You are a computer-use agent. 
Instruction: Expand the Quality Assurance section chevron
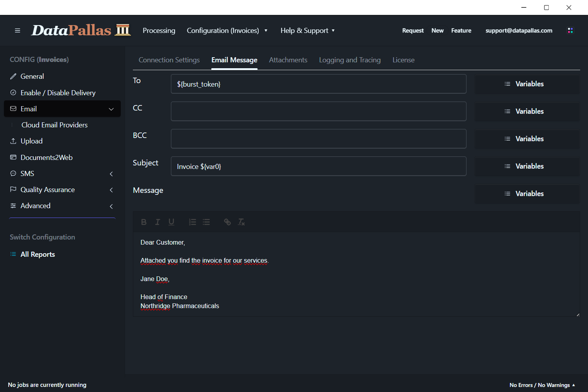pyautogui.click(x=111, y=190)
